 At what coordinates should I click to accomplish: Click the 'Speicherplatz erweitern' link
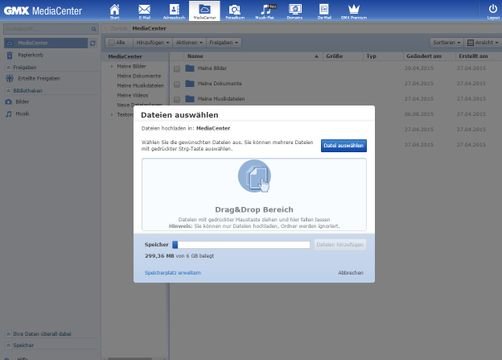click(x=173, y=273)
